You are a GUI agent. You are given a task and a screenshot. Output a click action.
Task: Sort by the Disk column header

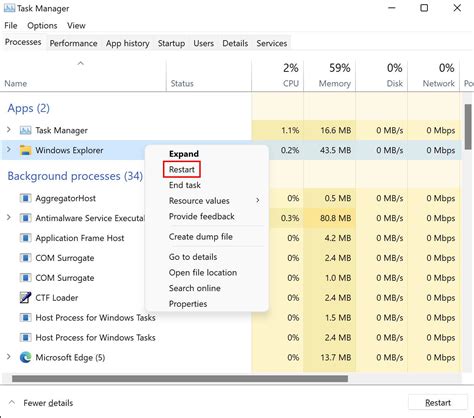pos(395,83)
